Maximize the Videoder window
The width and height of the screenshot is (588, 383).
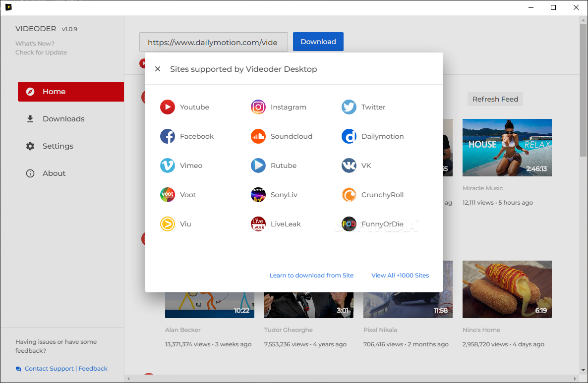click(x=553, y=7)
